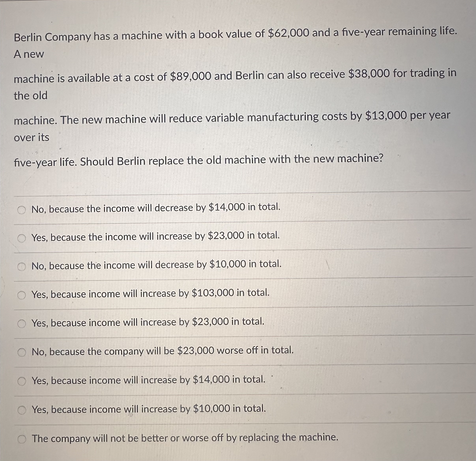Pick radio for increase by $103,000
This screenshot has width=476, height=461.
[x=22, y=295]
